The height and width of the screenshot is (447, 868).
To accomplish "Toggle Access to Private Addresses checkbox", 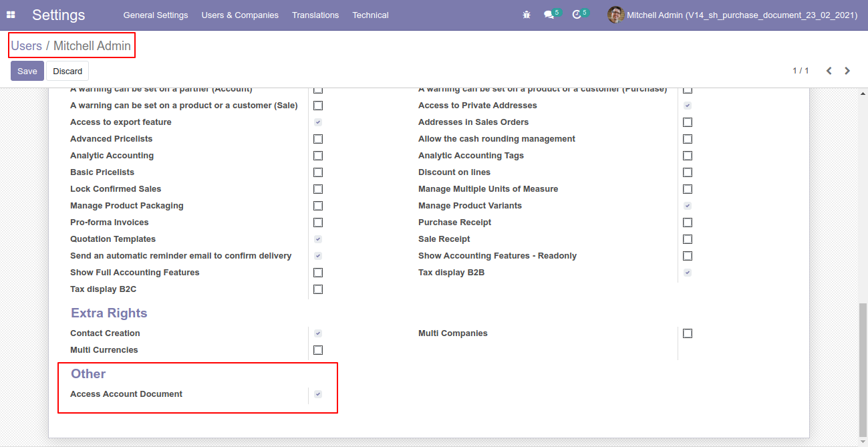I will pyautogui.click(x=688, y=106).
